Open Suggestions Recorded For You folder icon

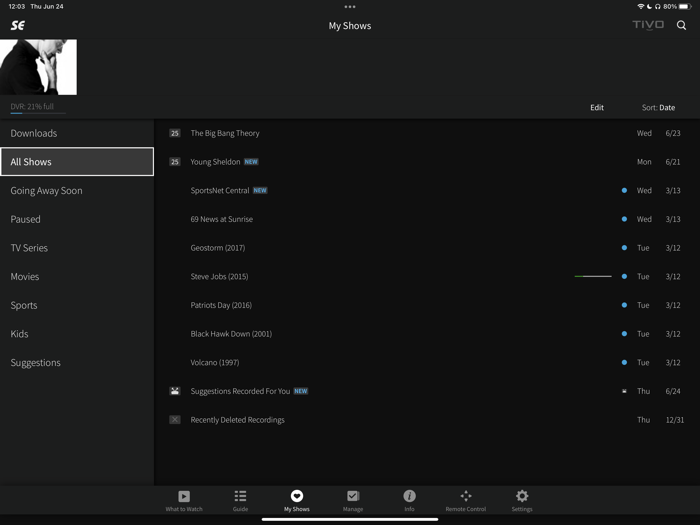pyautogui.click(x=175, y=391)
